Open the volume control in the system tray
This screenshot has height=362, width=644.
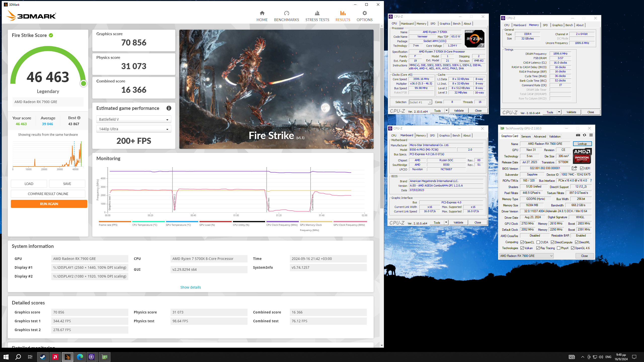601,357
